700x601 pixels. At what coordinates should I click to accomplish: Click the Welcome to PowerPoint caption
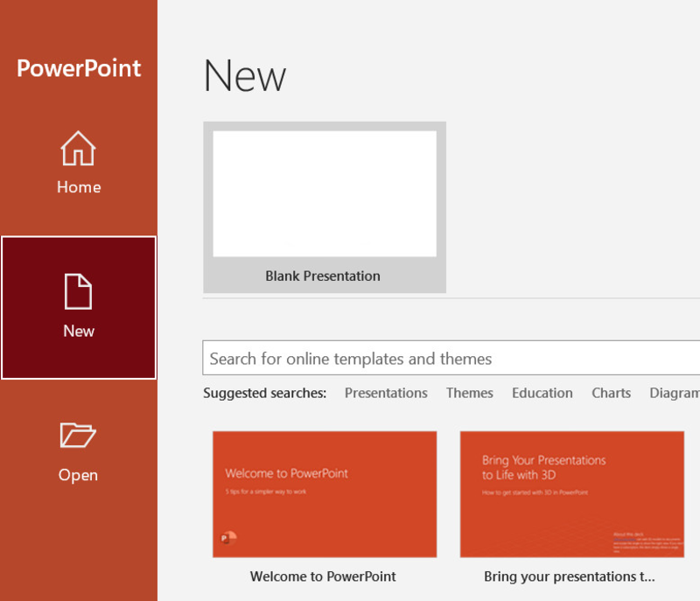point(323,577)
